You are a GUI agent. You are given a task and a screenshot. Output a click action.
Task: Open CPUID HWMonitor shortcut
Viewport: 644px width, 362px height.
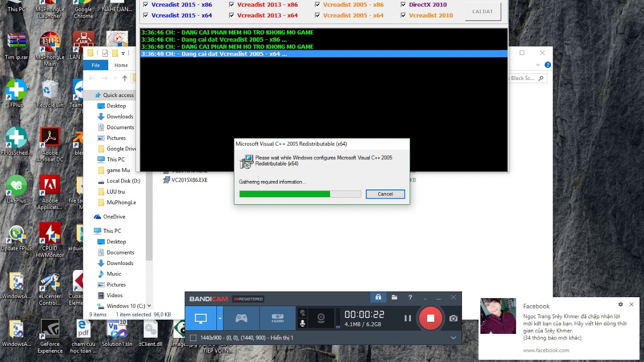pyautogui.click(x=50, y=240)
